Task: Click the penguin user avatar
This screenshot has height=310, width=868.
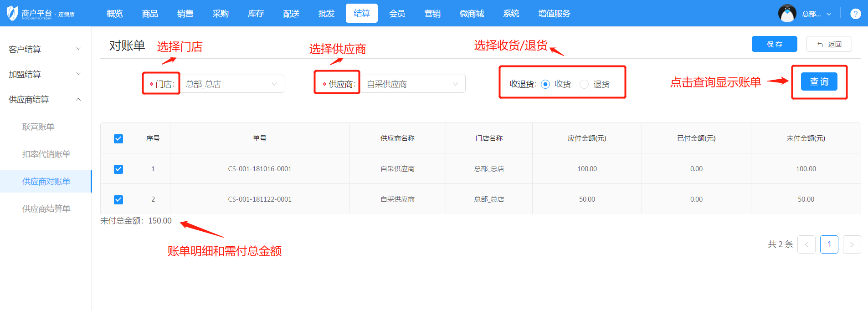Action: 787,14
